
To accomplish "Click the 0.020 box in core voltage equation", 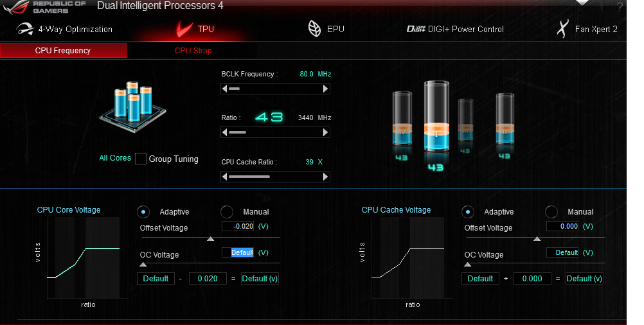I will click(x=208, y=279).
